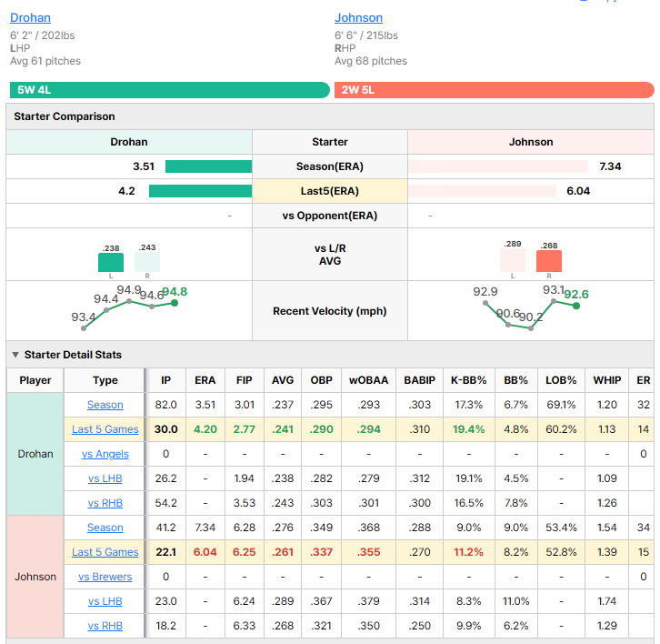The width and height of the screenshot is (660, 644).
Task: Click the 94.8 latest velocity point
Action: 175,303
